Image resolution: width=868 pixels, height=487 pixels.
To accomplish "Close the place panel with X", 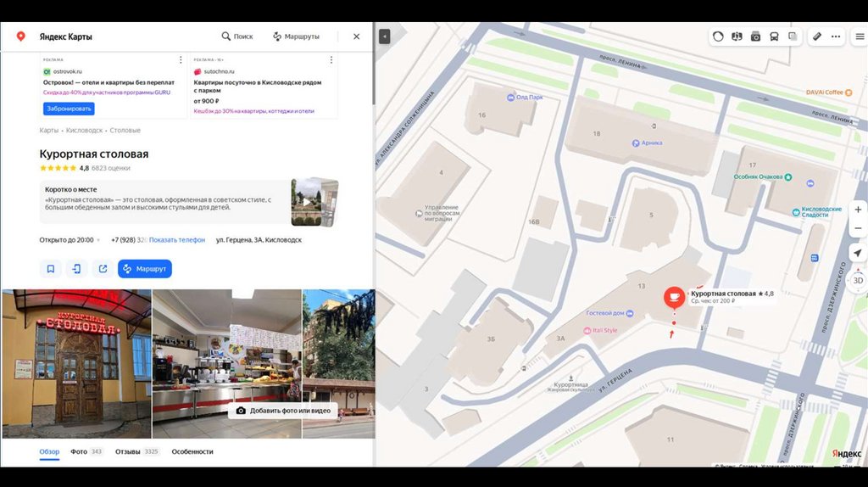I will click(357, 36).
